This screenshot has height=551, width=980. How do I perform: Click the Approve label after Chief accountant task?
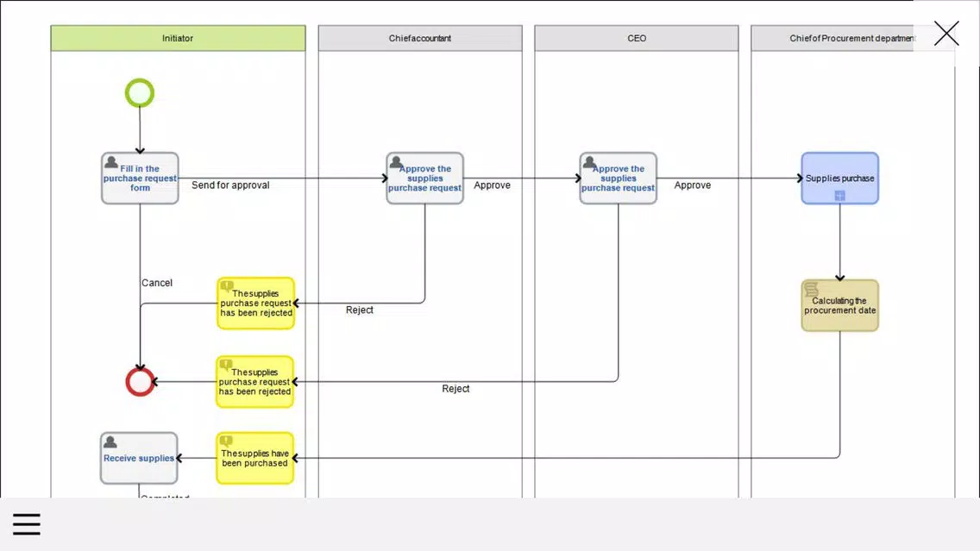pos(492,185)
